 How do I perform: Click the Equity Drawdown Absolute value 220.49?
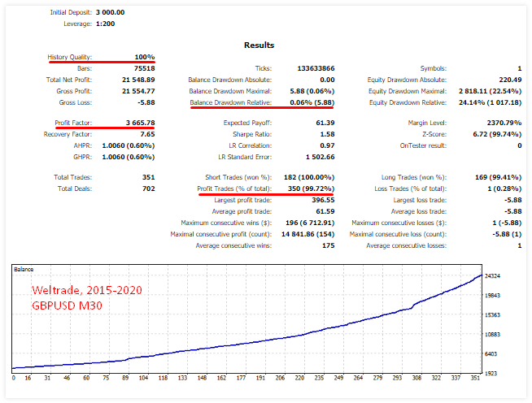(x=510, y=80)
